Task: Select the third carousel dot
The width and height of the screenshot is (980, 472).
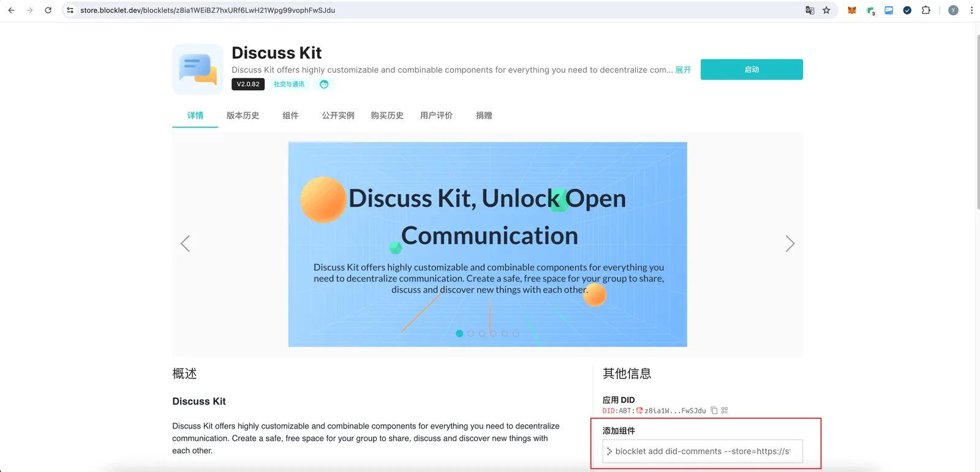Action: tap(482, 334)
